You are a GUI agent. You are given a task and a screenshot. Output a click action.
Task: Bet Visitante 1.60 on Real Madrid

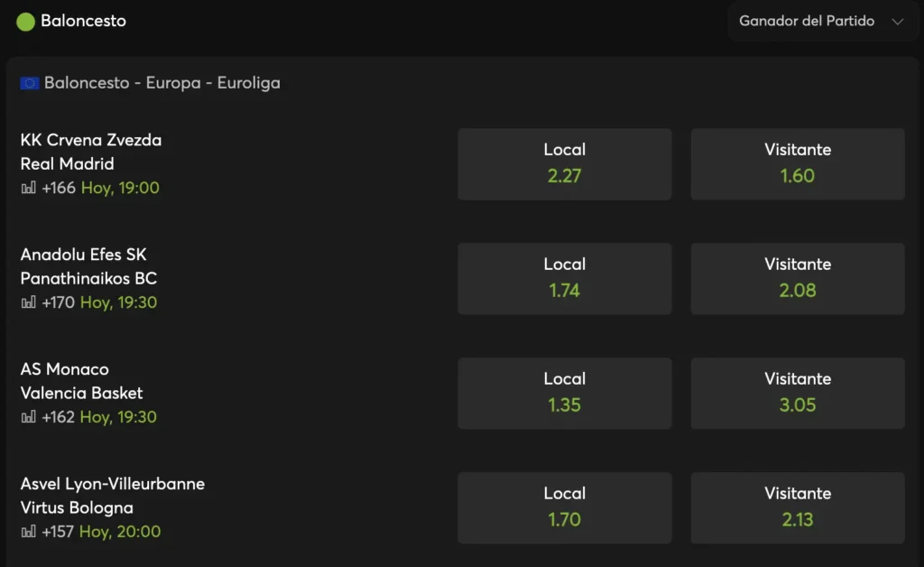click(x=798, y=163)
